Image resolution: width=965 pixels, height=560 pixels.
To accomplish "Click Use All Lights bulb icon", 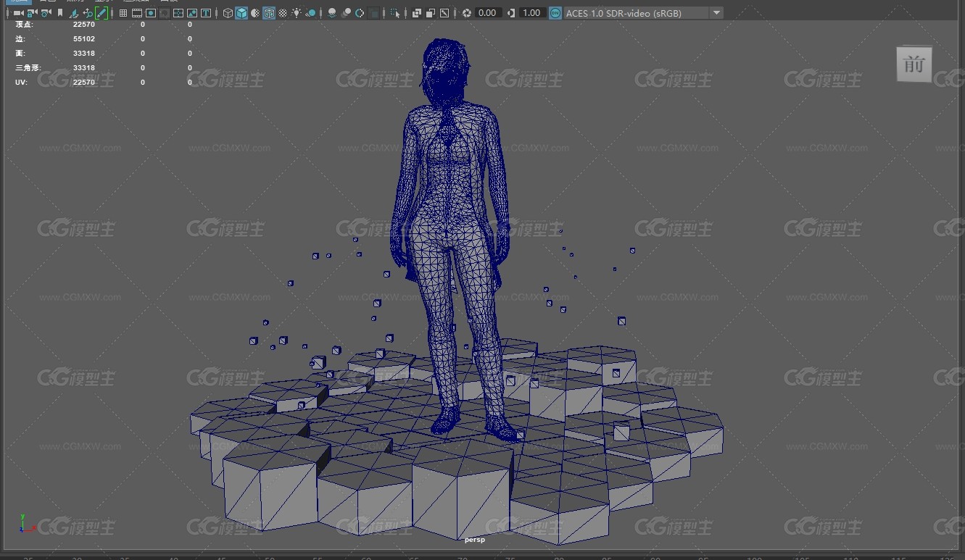I will (x=297, y=13).
